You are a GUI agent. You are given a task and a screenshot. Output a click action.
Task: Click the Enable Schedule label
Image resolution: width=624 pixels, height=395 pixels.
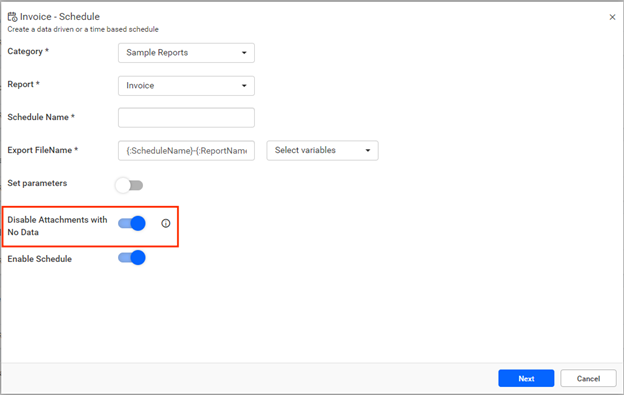point(40,259)
